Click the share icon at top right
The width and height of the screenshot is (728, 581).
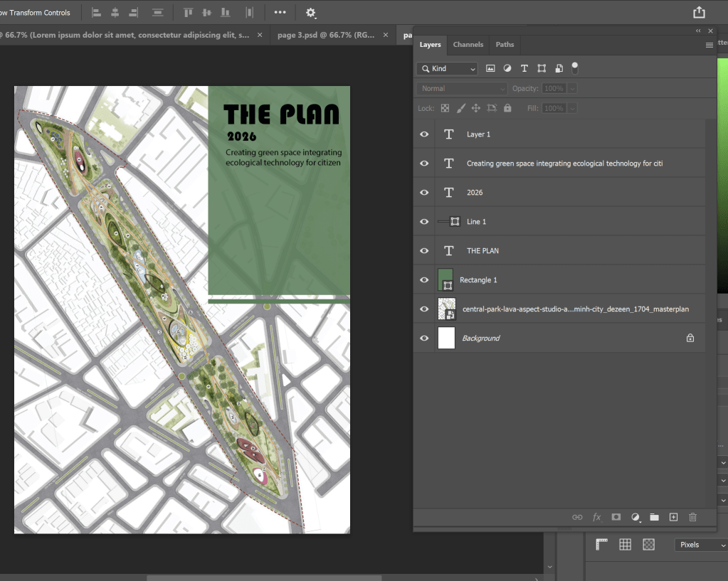coord(699,12)
